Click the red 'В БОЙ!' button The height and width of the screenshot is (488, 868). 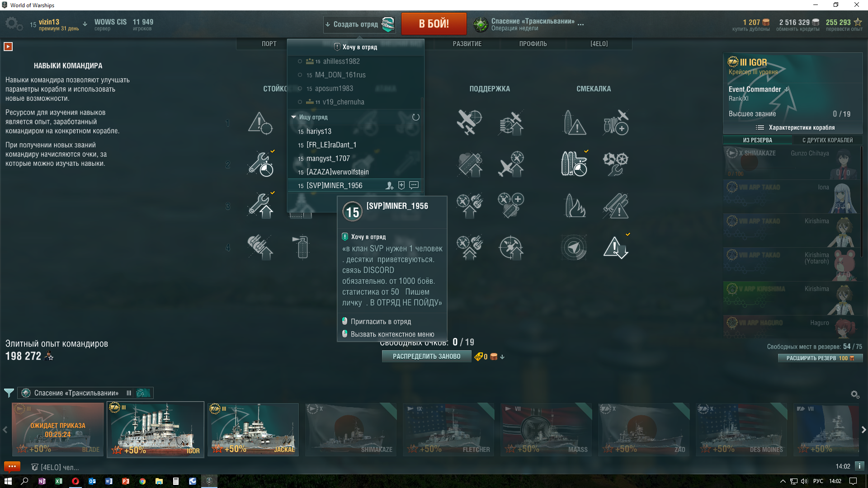[434, 24]
